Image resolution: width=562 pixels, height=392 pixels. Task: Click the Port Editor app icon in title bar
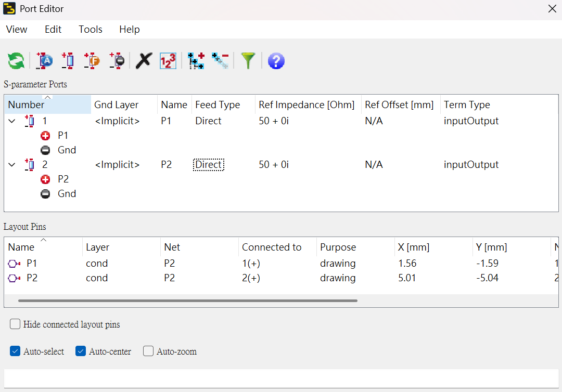(x=9, y=9)
